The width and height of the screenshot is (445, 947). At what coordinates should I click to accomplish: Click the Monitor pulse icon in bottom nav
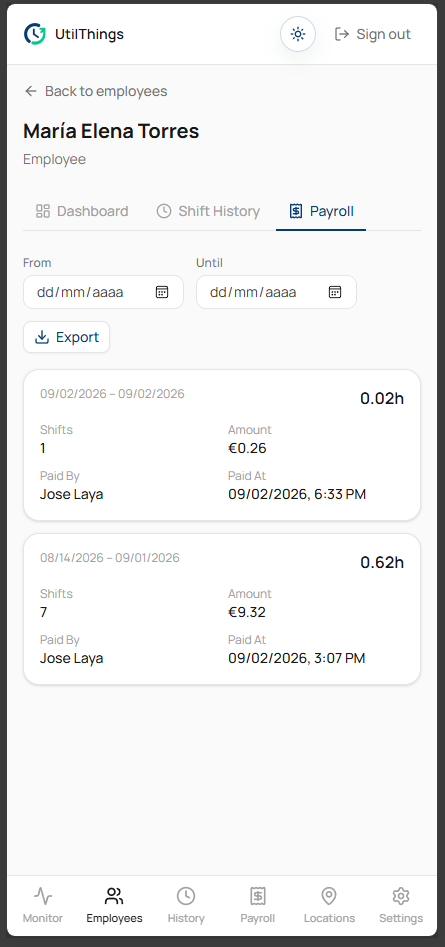(43, 896)
